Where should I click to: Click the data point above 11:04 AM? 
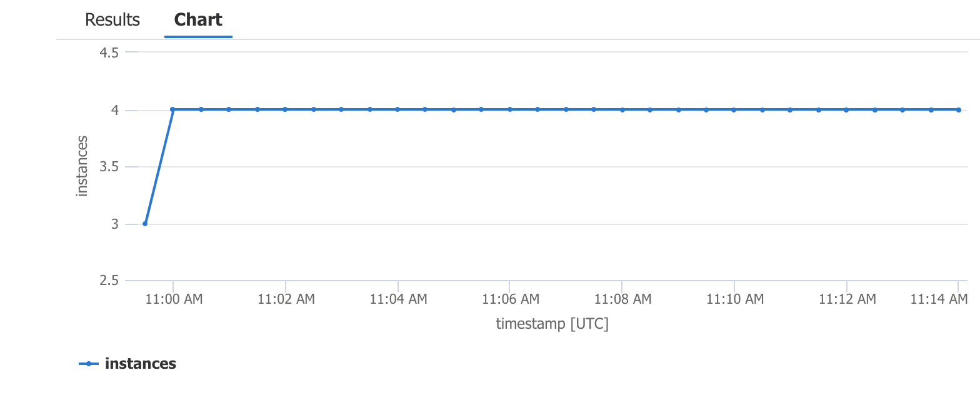click(x=398, y=109)
